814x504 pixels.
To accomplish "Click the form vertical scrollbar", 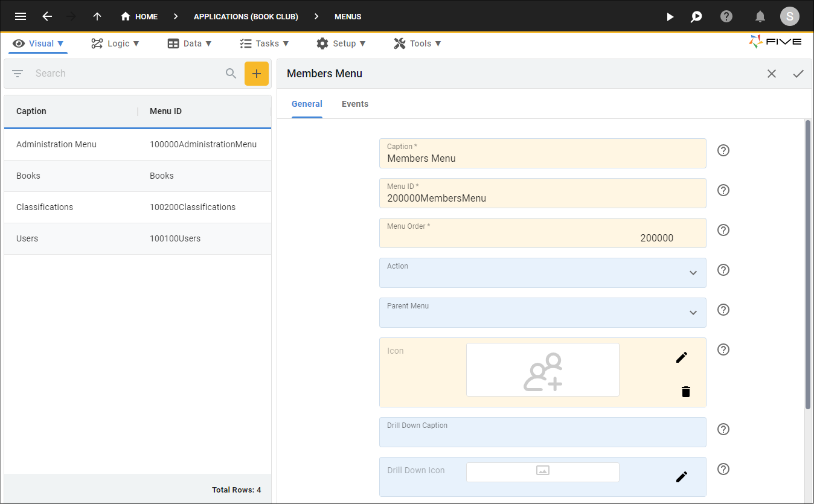I will (x=808, y=264).
